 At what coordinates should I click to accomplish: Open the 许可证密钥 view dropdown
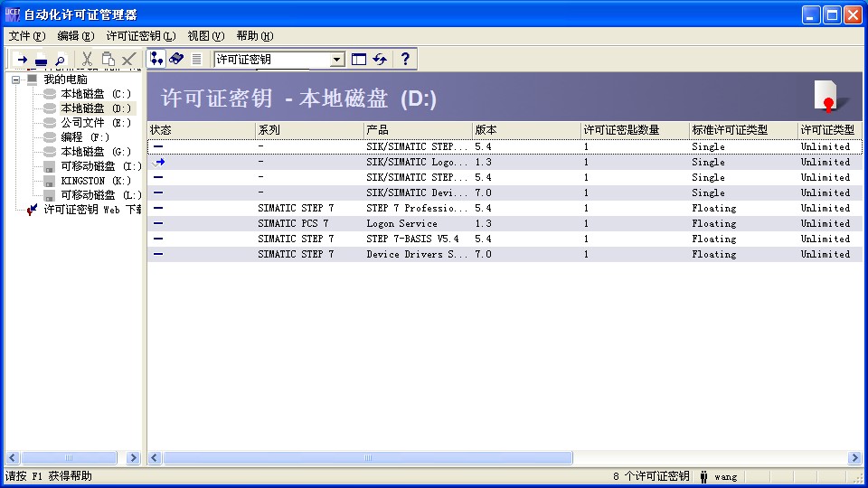click(337, 60)
